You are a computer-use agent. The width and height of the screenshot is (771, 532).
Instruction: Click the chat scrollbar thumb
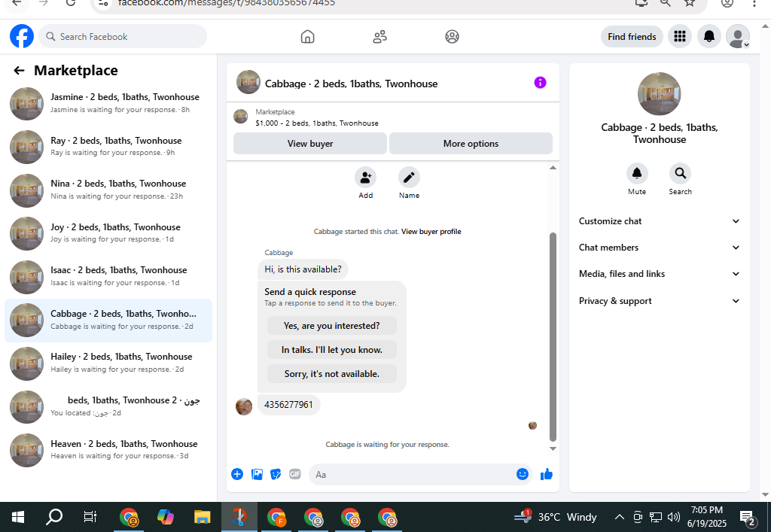[553, 337]
